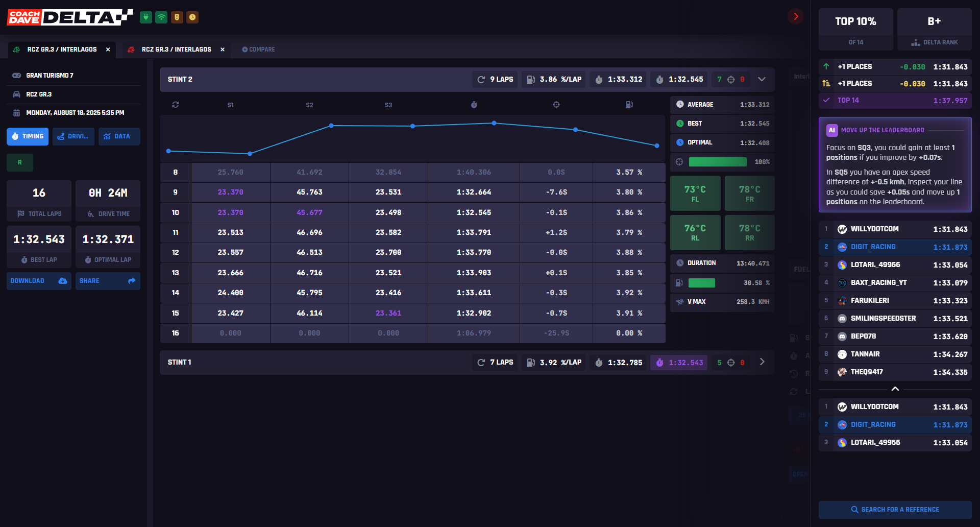The height and width of the screenshot is (527, 980).
Task: Click Stint 2 best time 1:32.545 badge
Action: tap(679, 80)
